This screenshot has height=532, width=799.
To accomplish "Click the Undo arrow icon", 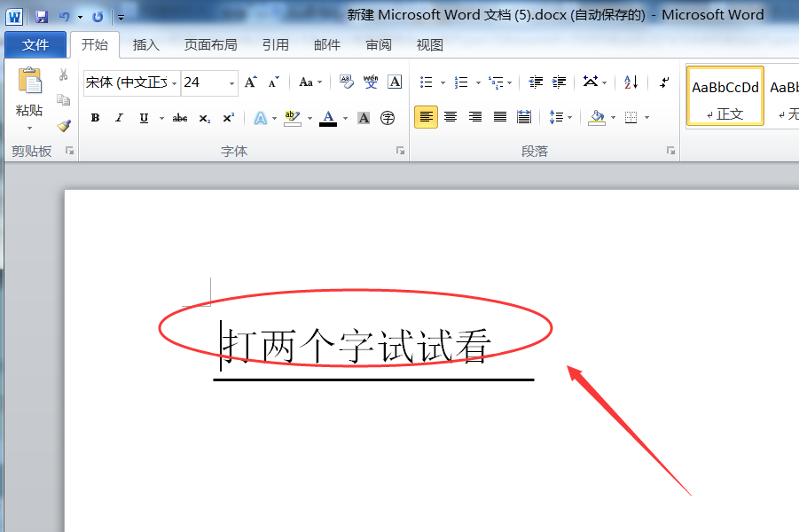I will [x=64, y=16].
